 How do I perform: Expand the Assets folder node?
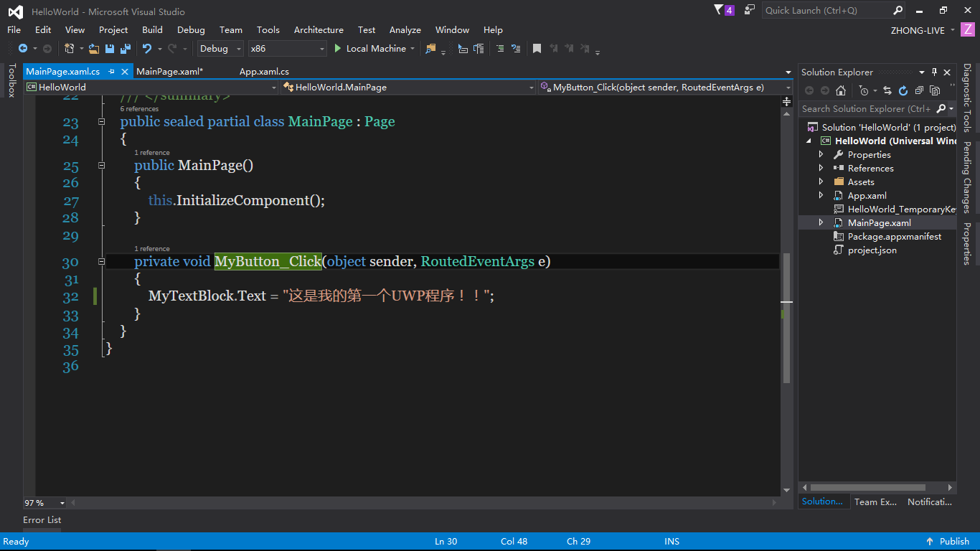(821, 182)
